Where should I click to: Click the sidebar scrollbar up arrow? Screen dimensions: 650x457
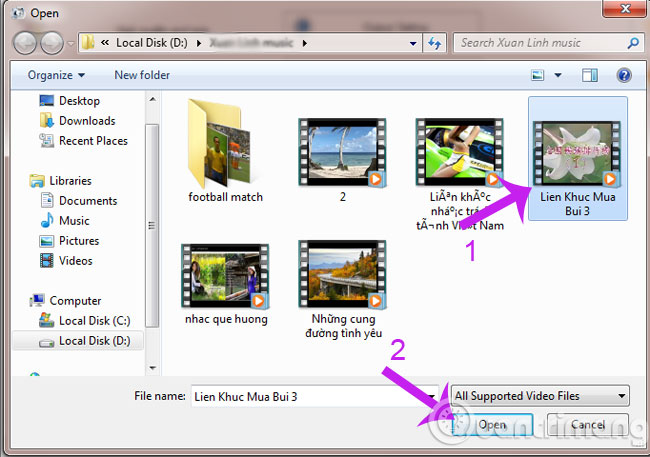(153, 99)
